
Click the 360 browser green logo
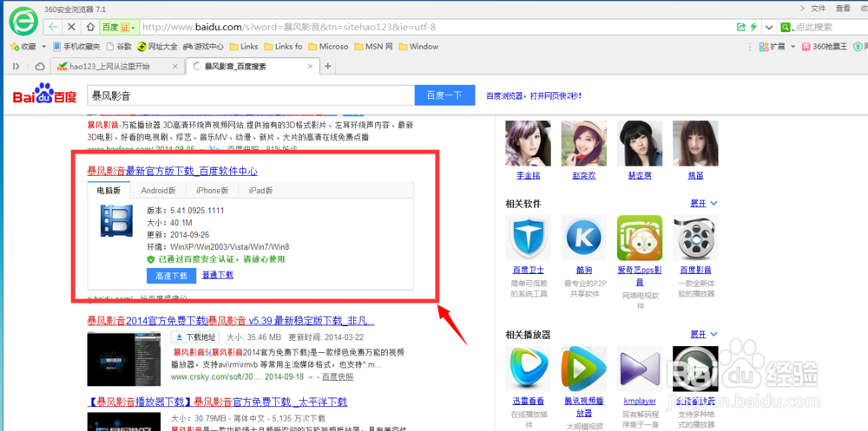[x=24, y=23]
